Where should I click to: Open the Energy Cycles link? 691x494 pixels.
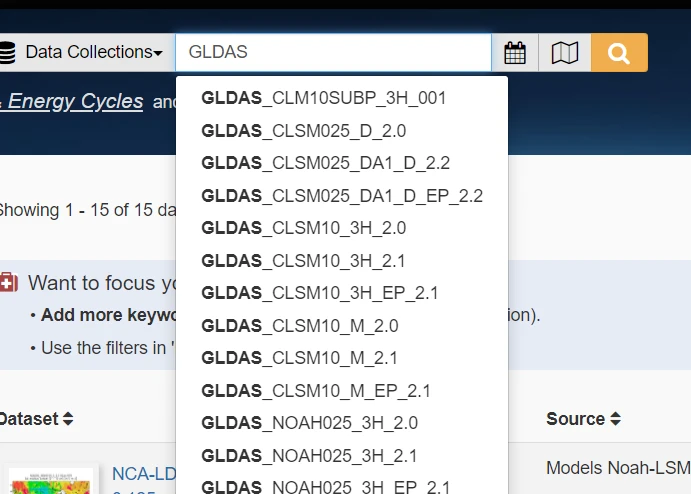pos(72,102)
